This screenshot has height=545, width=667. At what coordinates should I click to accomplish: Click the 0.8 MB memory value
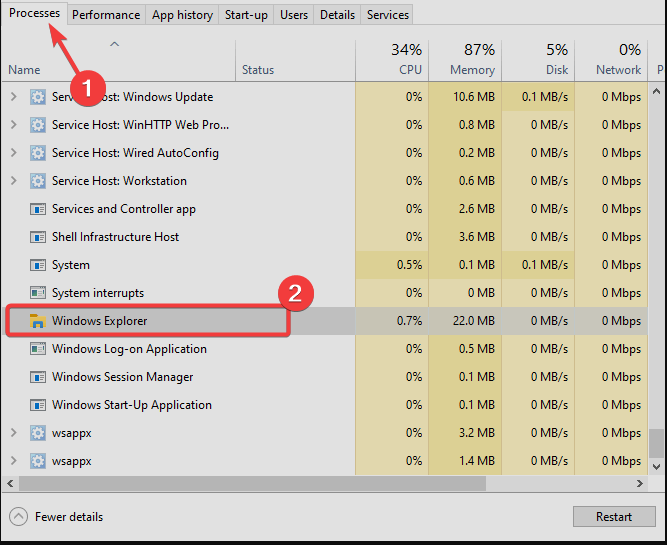tap(477, 125)
